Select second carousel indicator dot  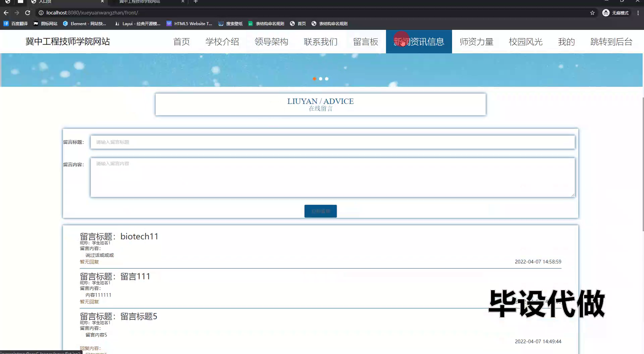(321, 79)
